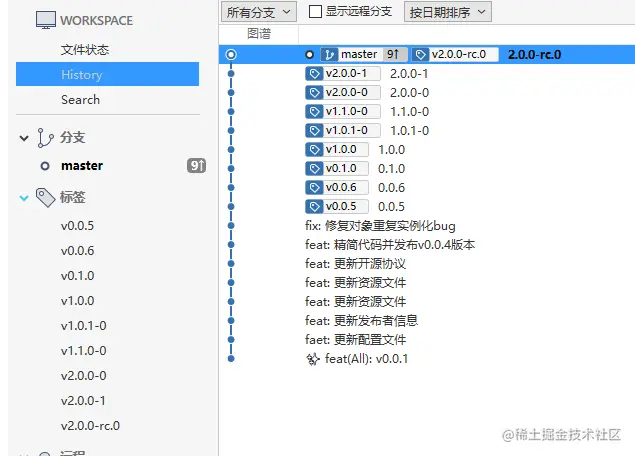Click the tag icon of v2.0.0-rc.0 label
Screen dimensions: 635x456
click(420, 54)
